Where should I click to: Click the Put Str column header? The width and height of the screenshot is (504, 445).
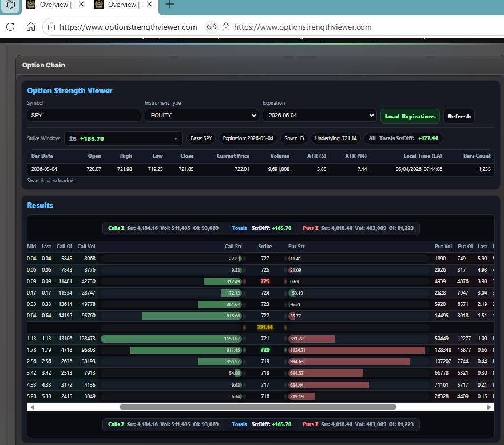pos(296,247)
